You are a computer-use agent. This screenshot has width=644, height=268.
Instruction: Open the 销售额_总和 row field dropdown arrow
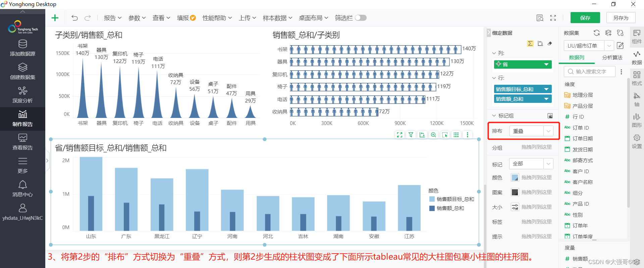(x=546, y=99)
